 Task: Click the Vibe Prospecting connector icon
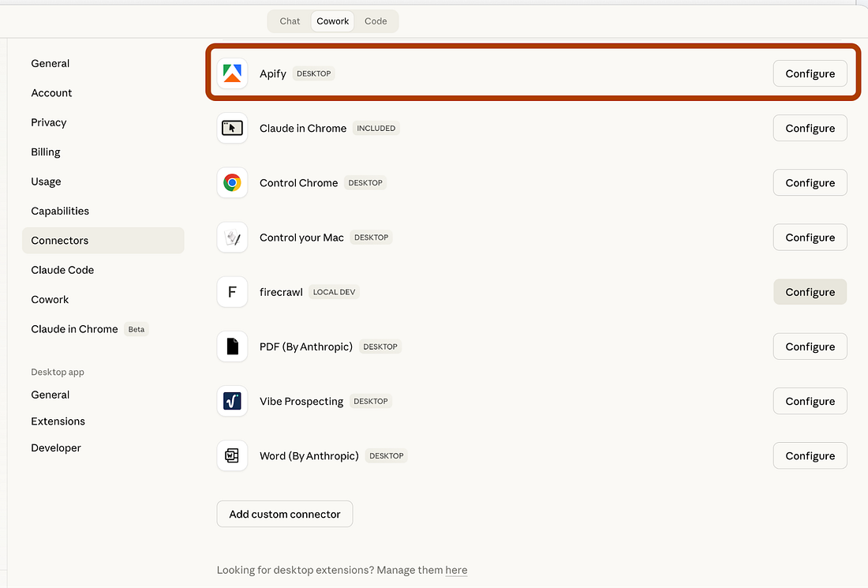tap(232, 400)
